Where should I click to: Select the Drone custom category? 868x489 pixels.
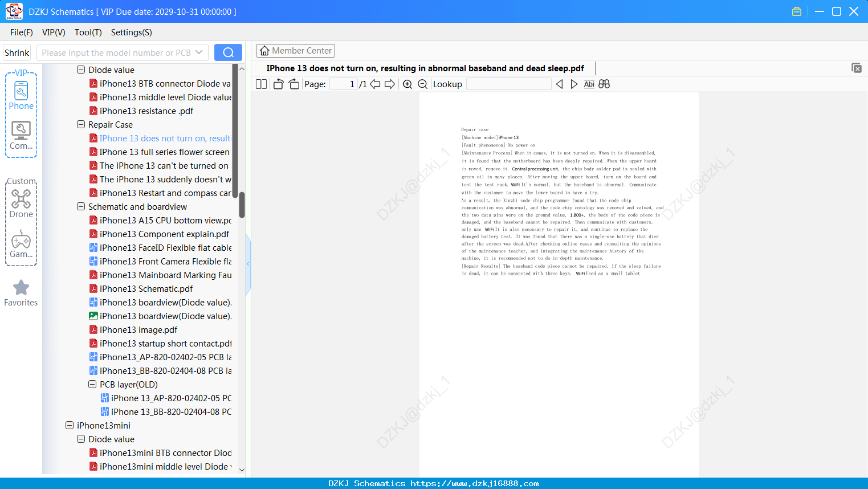(x=21, y=204)
